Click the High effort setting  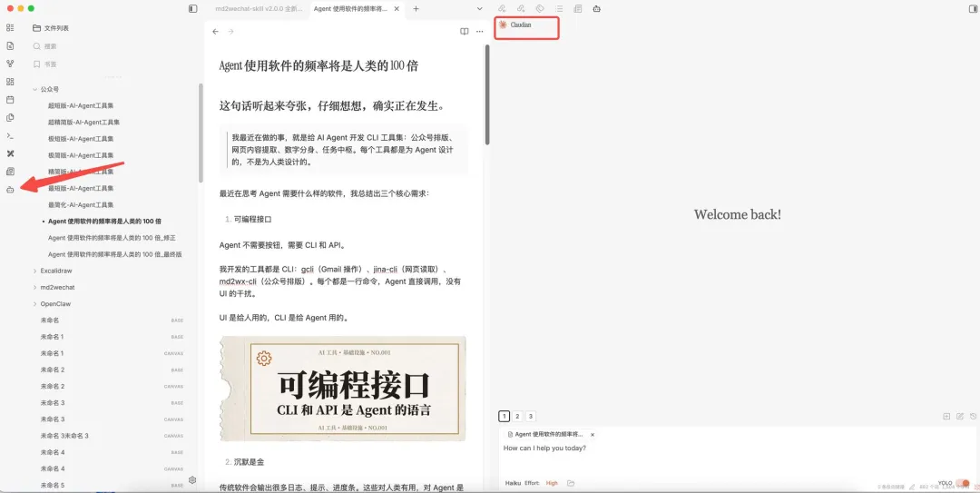coord(552,483)
